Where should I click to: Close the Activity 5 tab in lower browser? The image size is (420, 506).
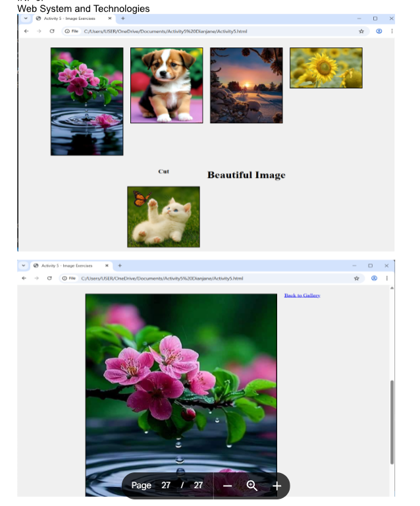(x=107, y=266)
